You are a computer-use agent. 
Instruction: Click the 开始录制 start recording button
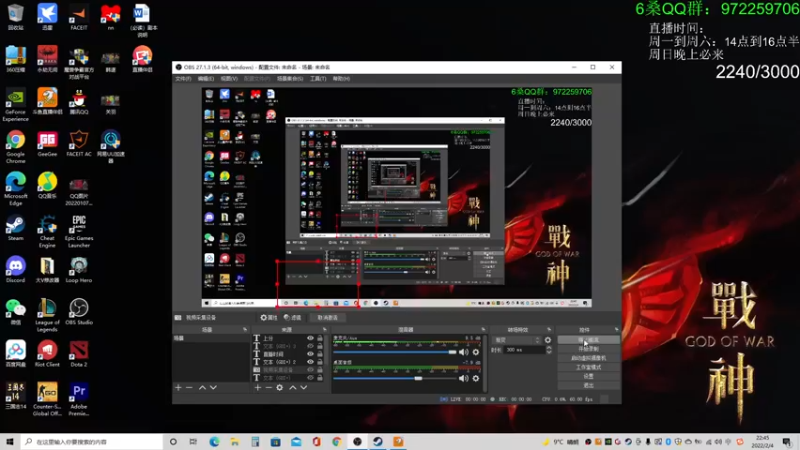[588, 349]
